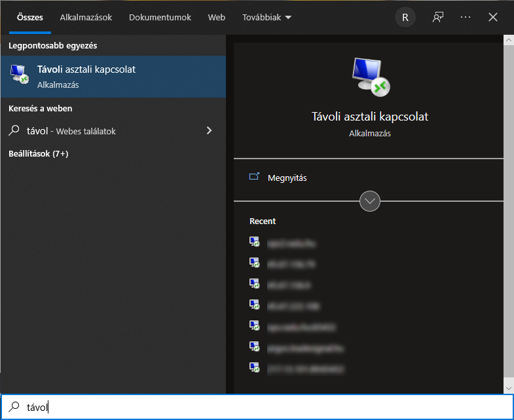This screenshot has width=514, height=420.
Task: Expand Beállítások (7+) settings group
Action: tap(39, 153)
